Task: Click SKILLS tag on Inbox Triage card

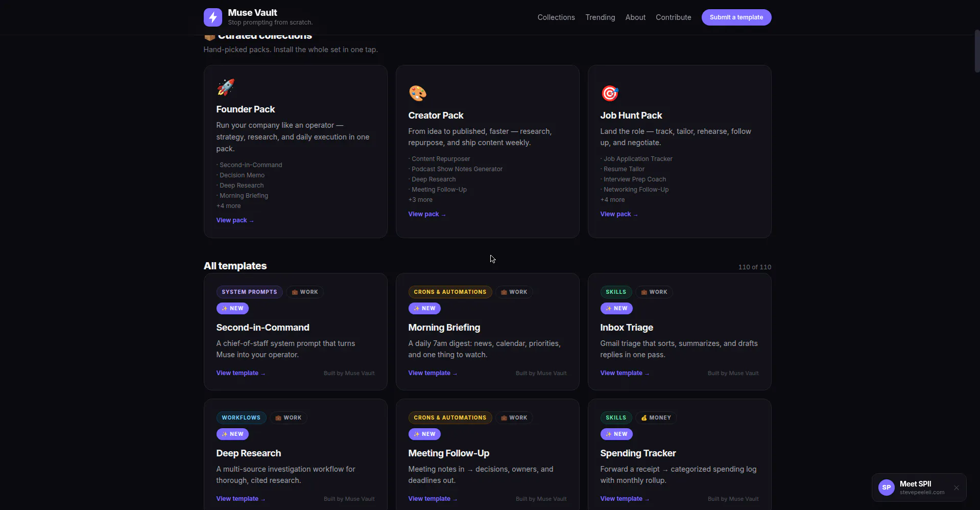Action: coord(616,292)
